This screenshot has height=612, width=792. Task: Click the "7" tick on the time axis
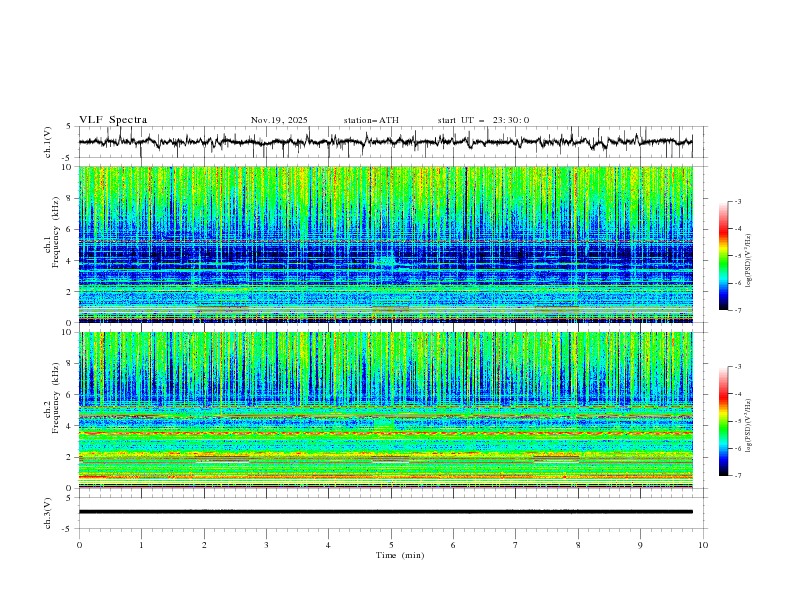tap(516, 545)
